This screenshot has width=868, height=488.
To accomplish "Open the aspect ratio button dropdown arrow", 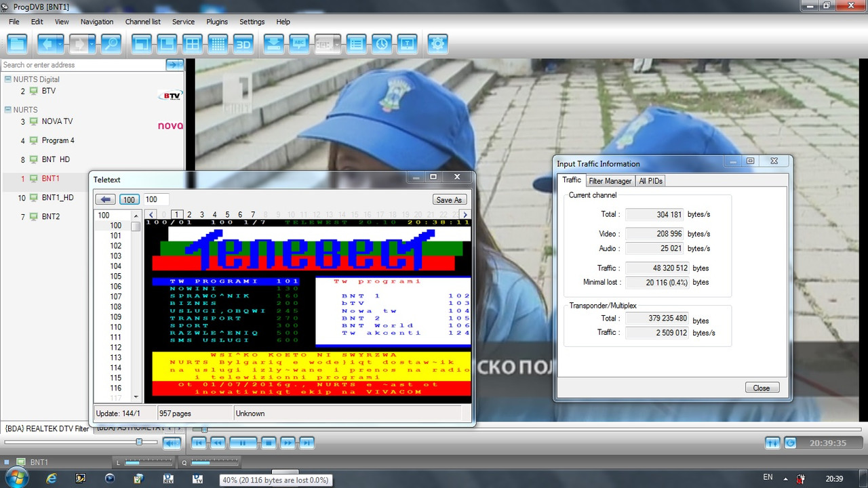I will pyautogui.click(x=338, y=45).
